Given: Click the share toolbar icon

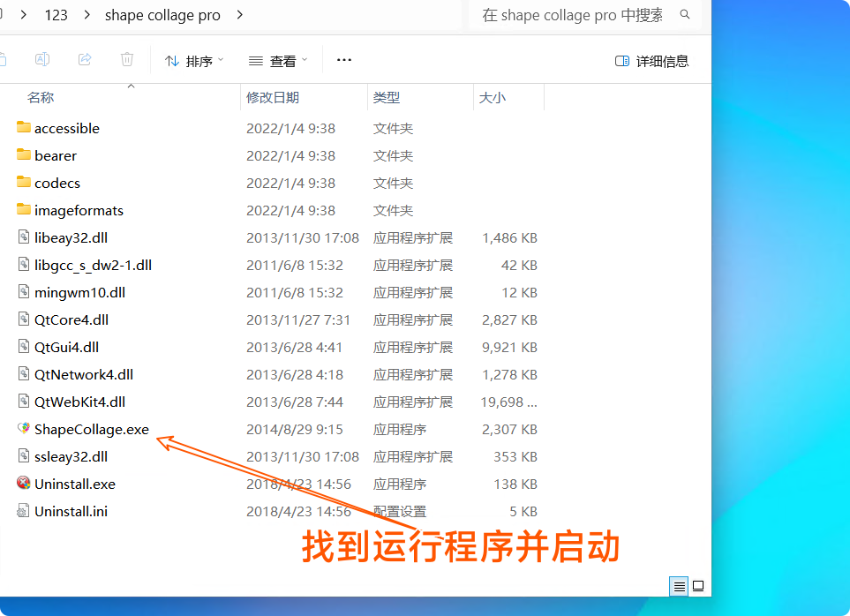Looking at the screenshot, I should (x=85, y=59).
